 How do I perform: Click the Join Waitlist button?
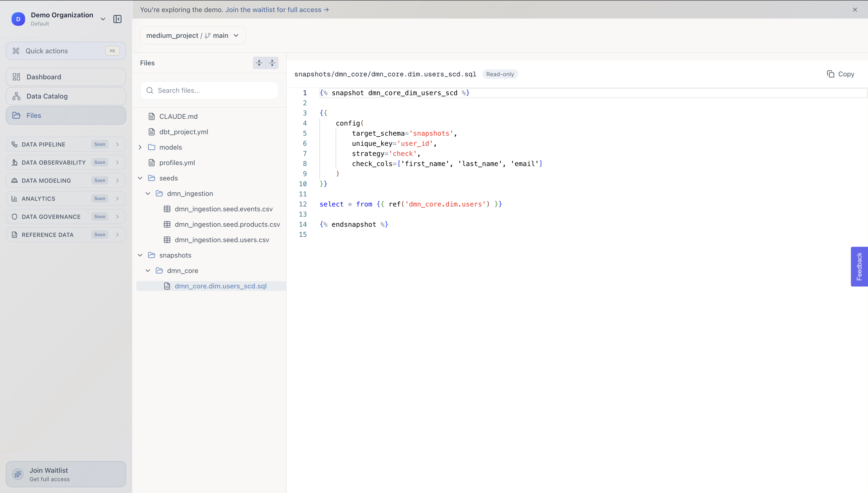click(66, 474)
